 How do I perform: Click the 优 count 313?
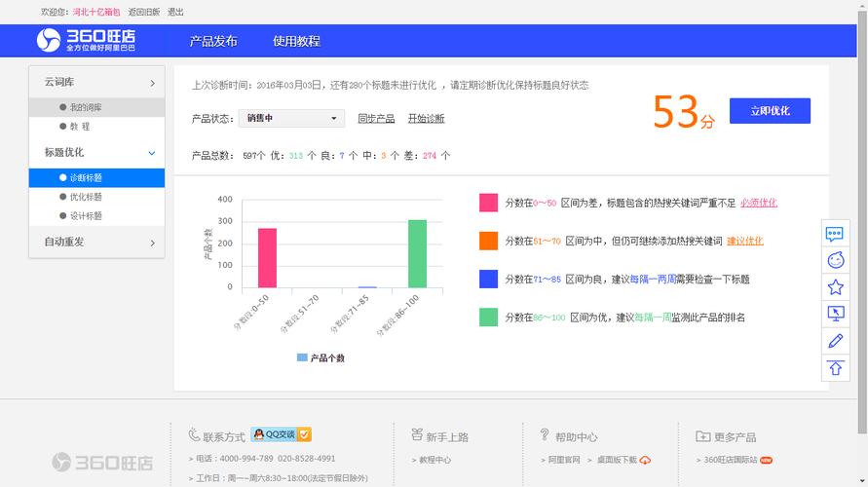click(295, 156)
